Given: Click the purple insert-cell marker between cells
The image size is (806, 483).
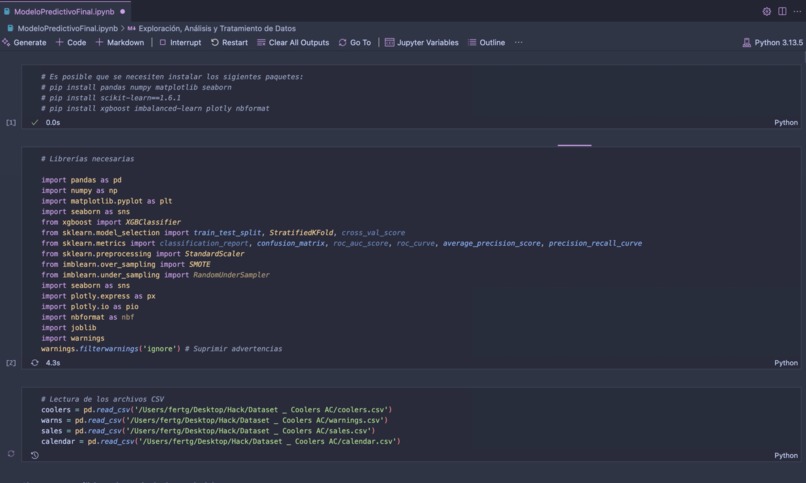Looking at the screenshot, I should pos(575,145).
